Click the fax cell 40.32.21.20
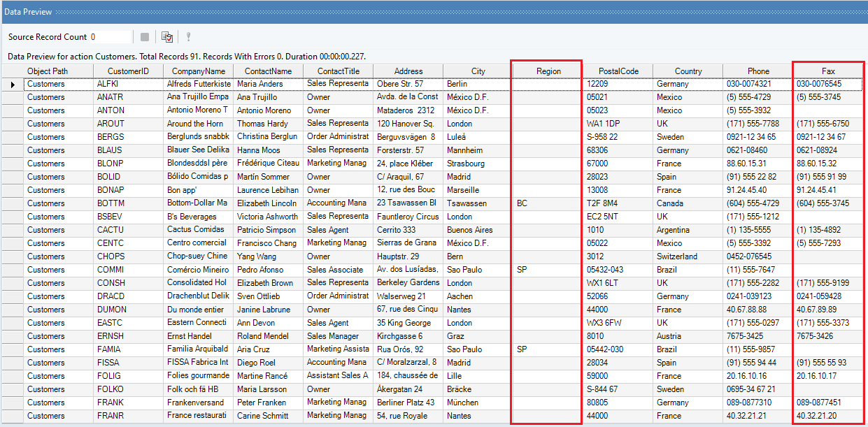The height and width of the screenshot is (427, 868). tap(828, 416)
